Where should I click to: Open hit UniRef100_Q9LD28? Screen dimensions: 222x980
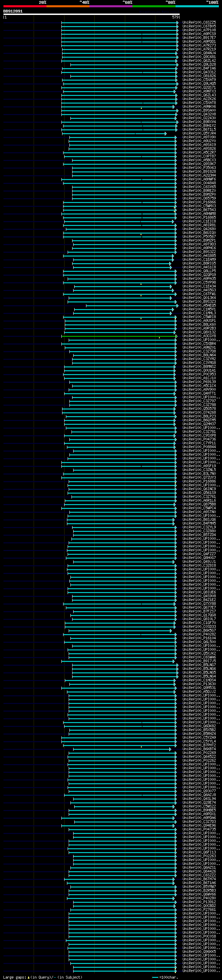point(199,64)
